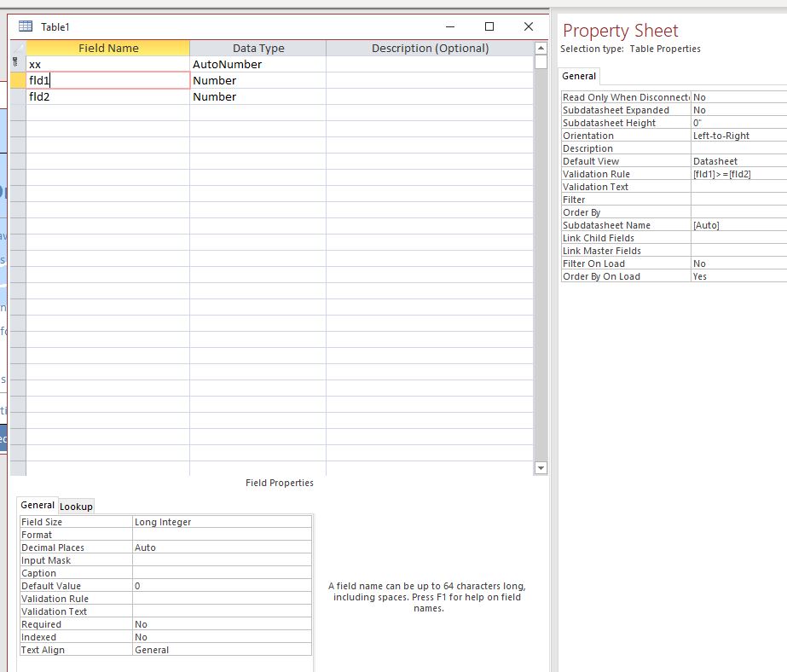Click the fld1 field name input
The image size is (787, 672).
(x=108, y=80)
